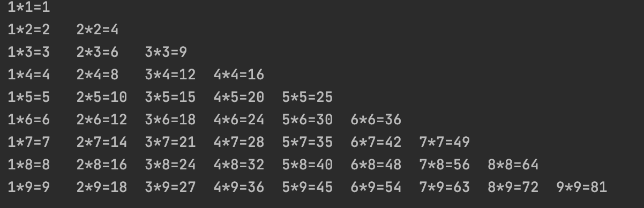
Task: Click the 3*8=24 result
Action: [170, 165]
